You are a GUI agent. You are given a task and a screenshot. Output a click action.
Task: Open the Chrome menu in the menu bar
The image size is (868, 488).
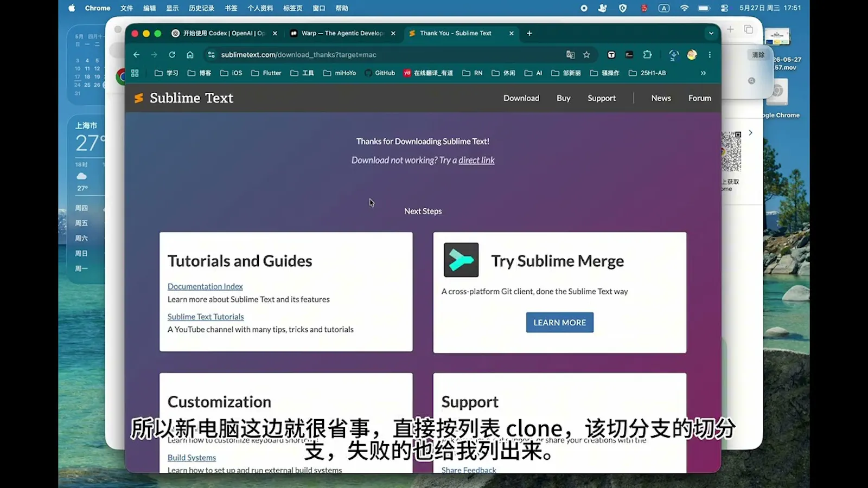pos(98,8)
